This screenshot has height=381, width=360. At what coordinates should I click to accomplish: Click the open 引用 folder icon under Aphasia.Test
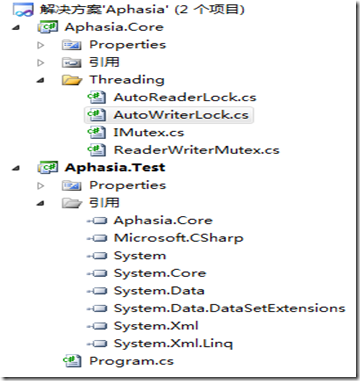pyautogui.click(x=72, y=203)
